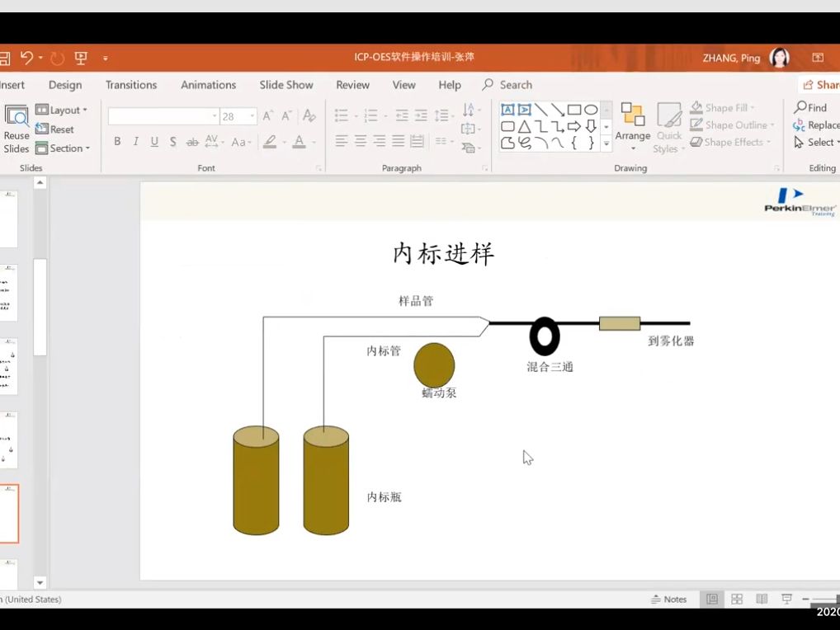
Task: Expand the Section dropdown
Action: pyautogui.click(x=63, y=148)
